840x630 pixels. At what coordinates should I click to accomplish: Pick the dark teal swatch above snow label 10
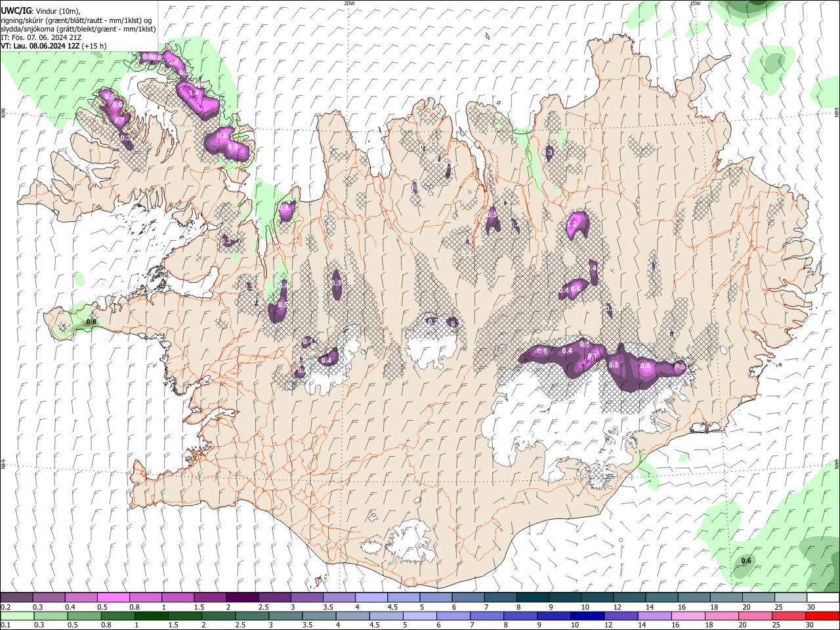click(598, 598)
